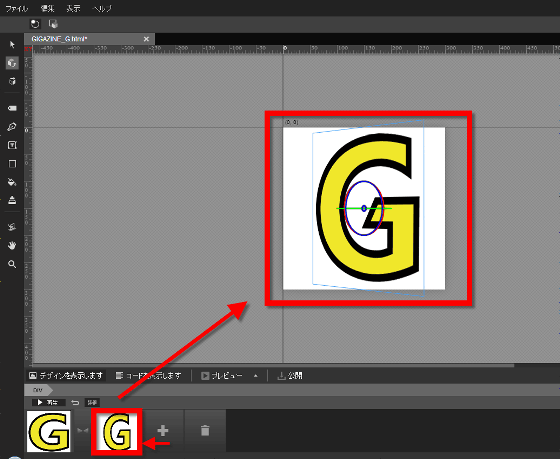Image resolution: width=560 pixels, height=459 pixels.
Task: Select the Pen tool
Action: coord(12,127)
